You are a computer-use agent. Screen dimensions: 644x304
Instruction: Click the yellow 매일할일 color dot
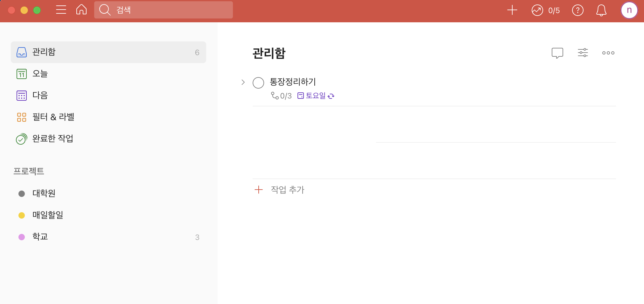pos(22,215)
